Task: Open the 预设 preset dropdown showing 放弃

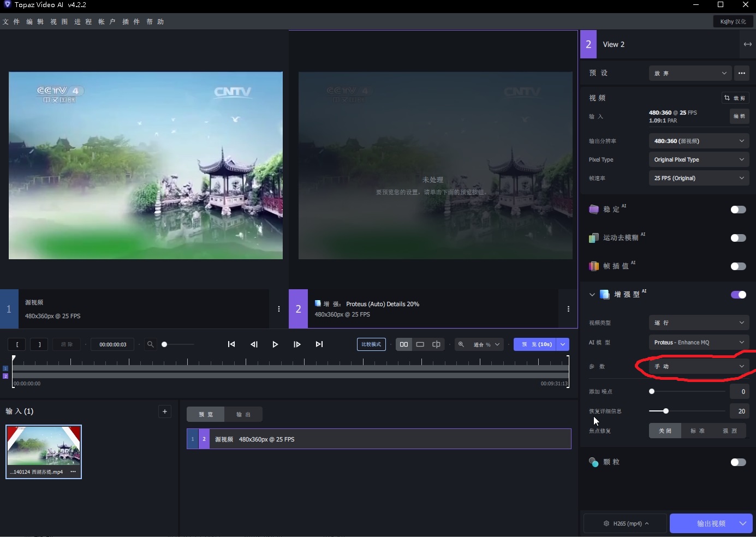Action: (x=690, y=73)
